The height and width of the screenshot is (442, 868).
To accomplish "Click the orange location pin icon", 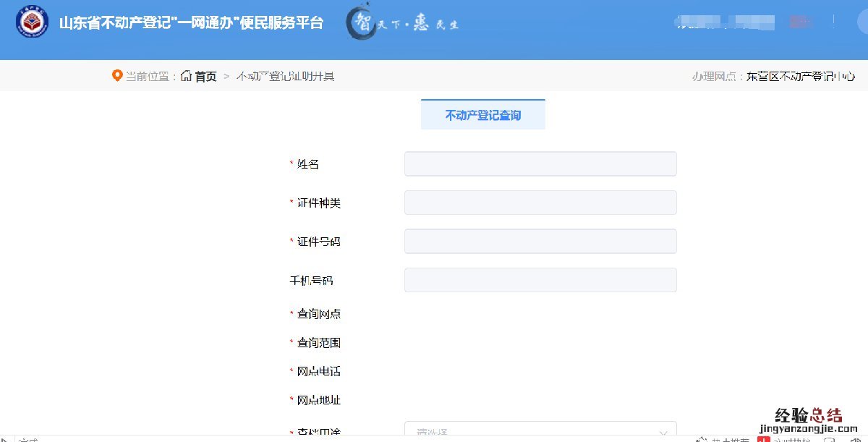I will (117, 76).
